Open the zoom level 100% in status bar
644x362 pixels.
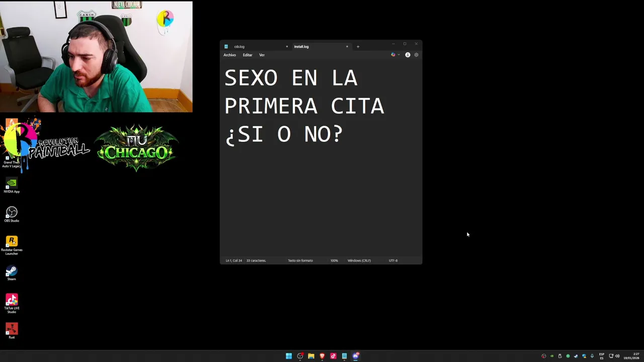point(334,260)
